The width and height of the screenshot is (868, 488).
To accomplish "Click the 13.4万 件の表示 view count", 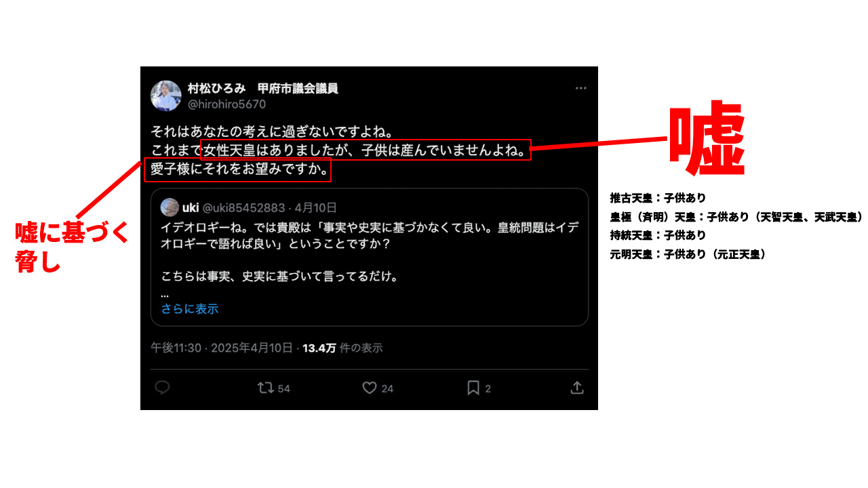I will (x=342, y=348).
